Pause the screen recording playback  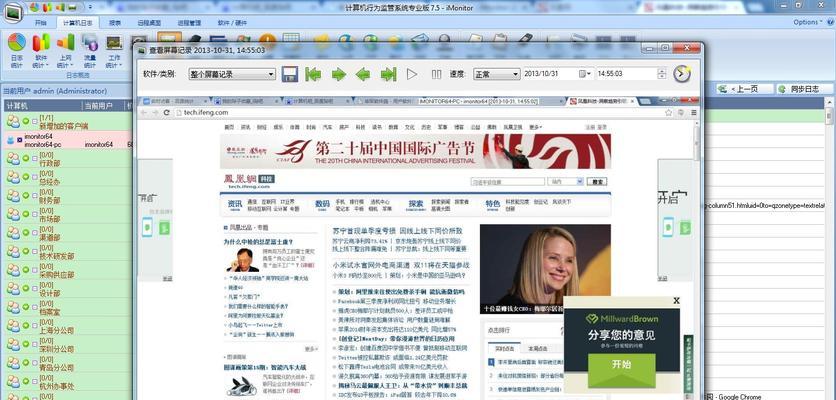click(x=437, y=74)
